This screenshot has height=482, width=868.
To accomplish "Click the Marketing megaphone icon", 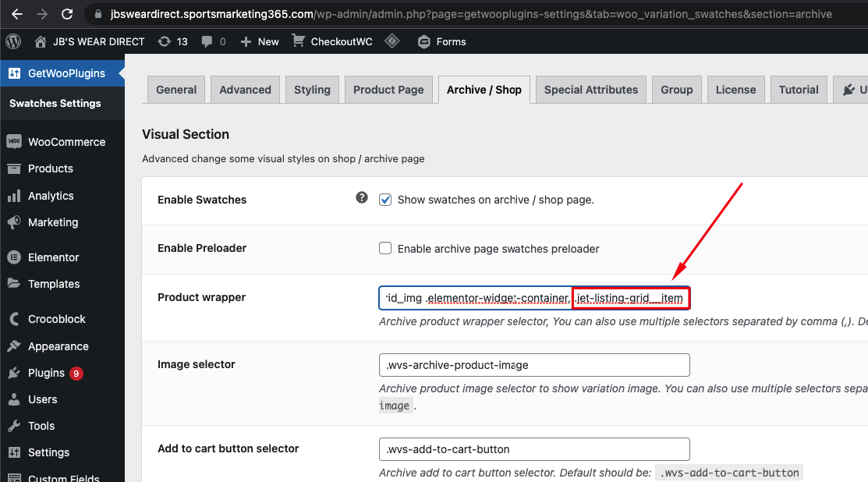I will coord(14,222).
